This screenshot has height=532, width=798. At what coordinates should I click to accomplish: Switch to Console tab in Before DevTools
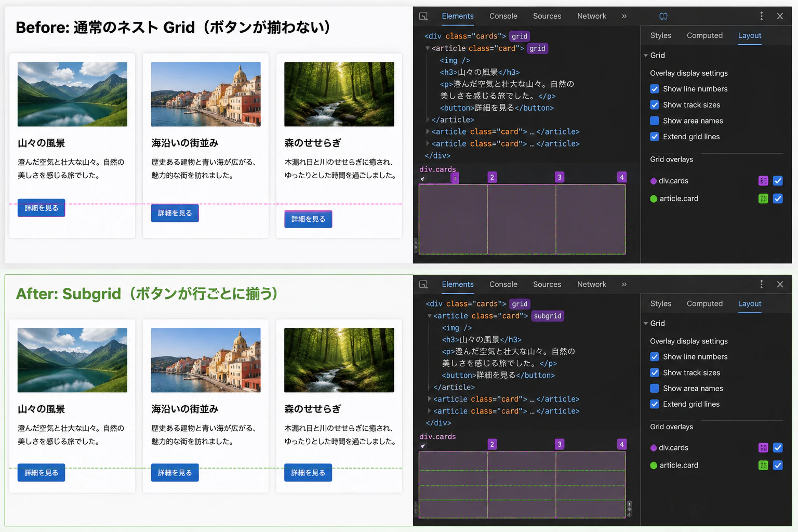[503, 16]
